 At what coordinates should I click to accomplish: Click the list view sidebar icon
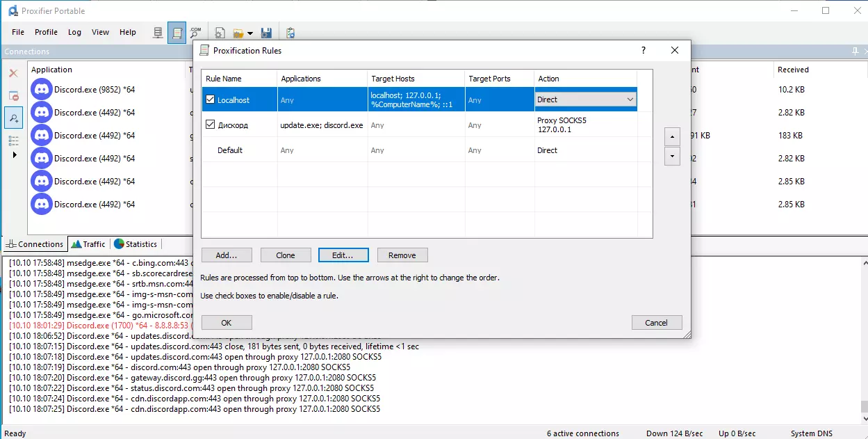[x=13, y=141]
